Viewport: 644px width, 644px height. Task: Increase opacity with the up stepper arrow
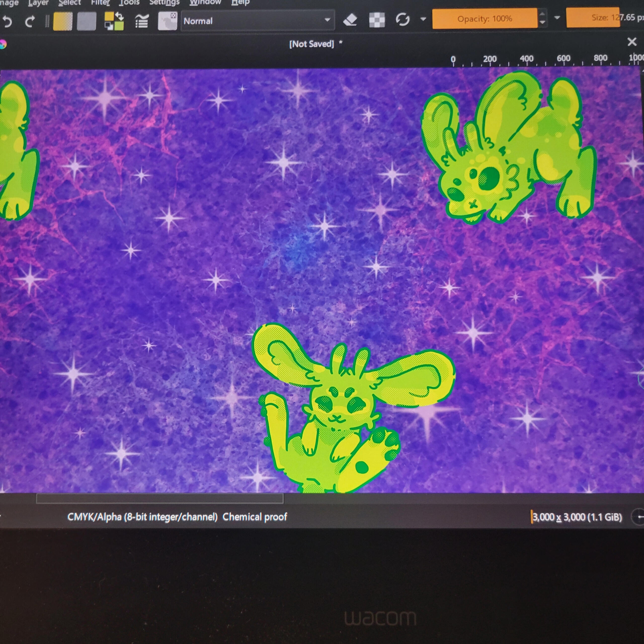click(542, 14)
